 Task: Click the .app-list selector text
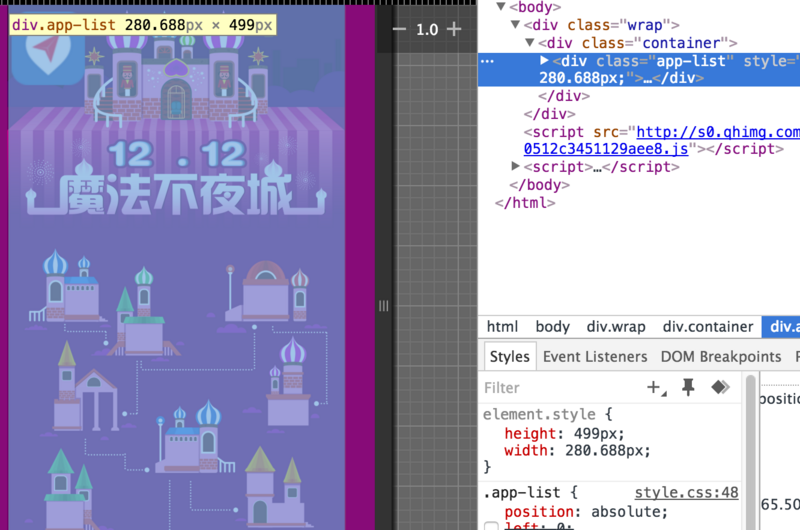pyautogui.click(x=522, y=492)
